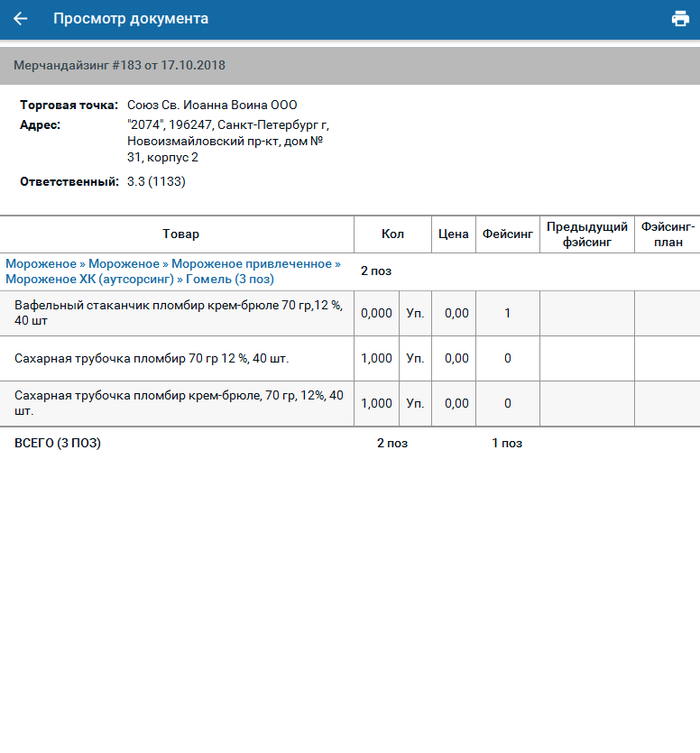The height and width of the screenshot is (753, 700).
Task: Click the print document icon
Action: tap(680, 19)
